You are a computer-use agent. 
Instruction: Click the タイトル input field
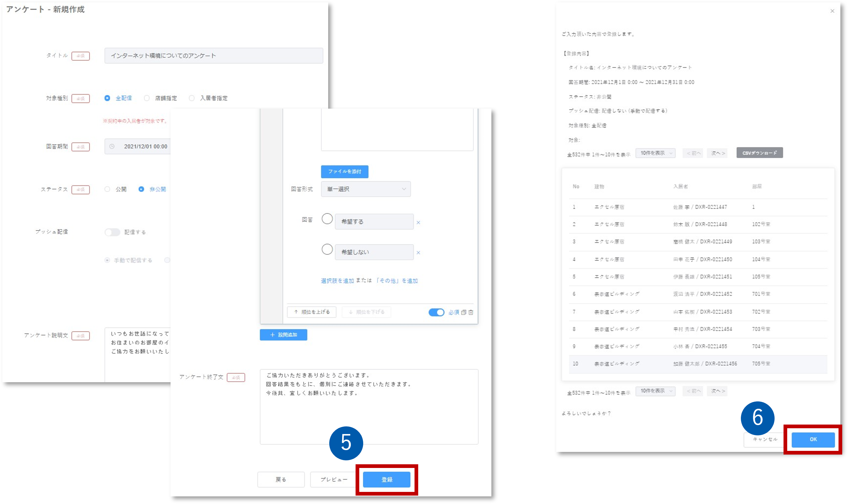pos(213,56)
